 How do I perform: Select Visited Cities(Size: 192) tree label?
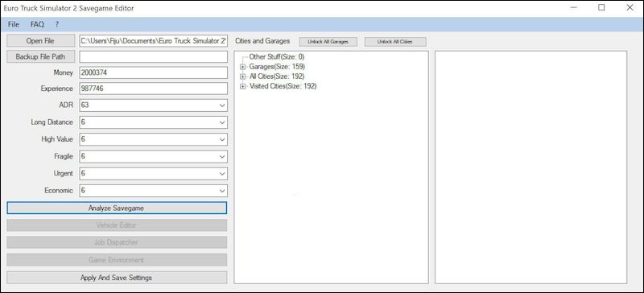283,86
